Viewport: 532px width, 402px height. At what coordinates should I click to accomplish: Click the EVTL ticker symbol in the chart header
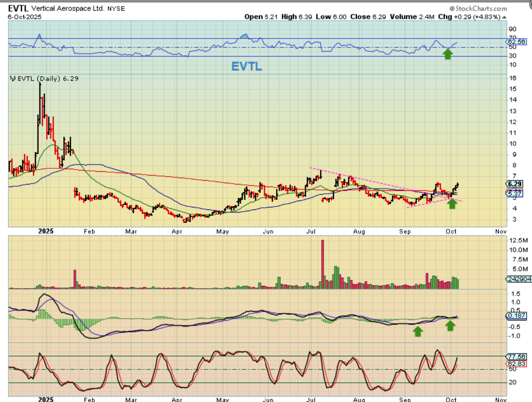click(x=20, y=8)
